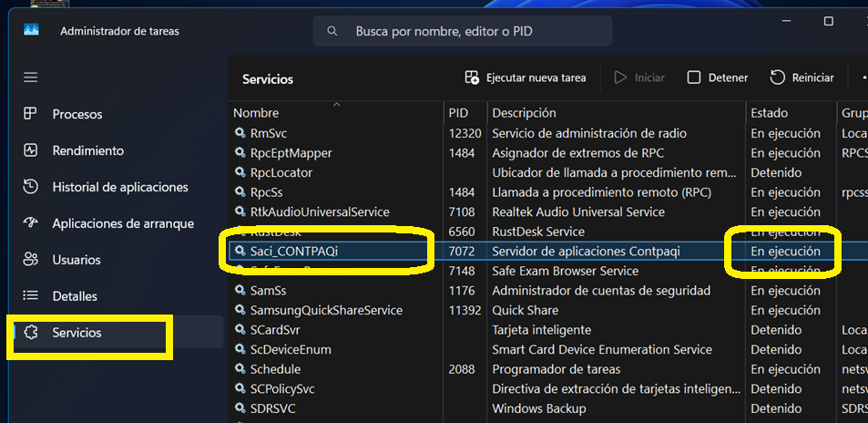Viewport: 868px width, 423px height.
Task: Click Reiniciar to restart the service
Action: tap(802, 77)
